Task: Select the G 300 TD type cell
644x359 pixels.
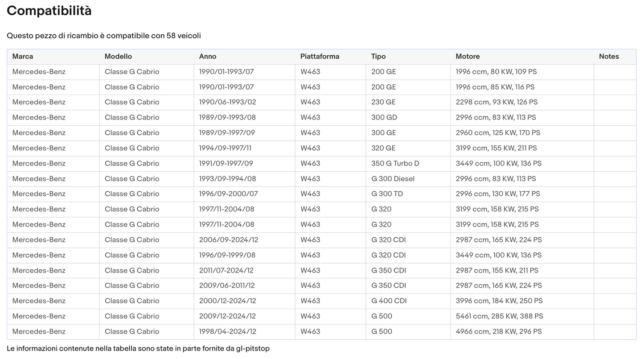Action: (387, 194)
